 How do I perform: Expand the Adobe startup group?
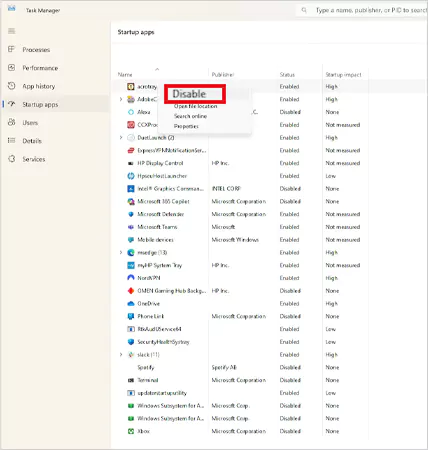click(x=121, y=99)
